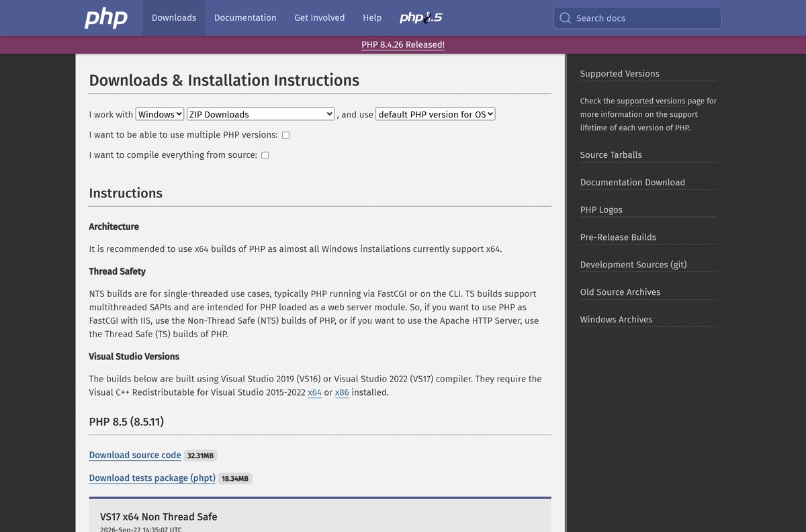This screenshot has width=806, height=532.
Task: Open Supported Versions sidebar heading
Action: pos(620,74)
